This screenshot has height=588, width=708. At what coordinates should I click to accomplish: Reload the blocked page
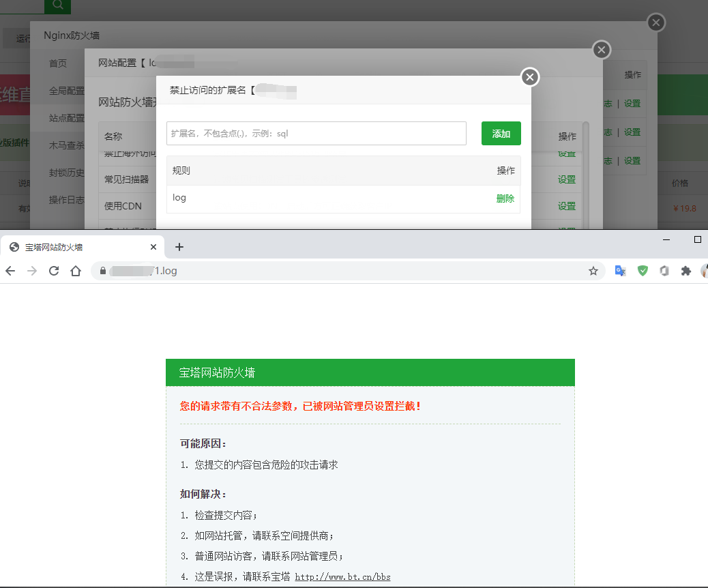click(54, 271)
